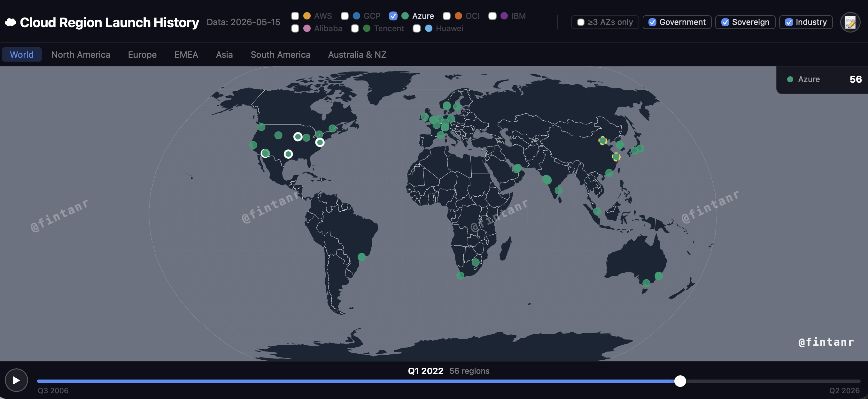Click the Azure marker in eastern Canada

333,128
